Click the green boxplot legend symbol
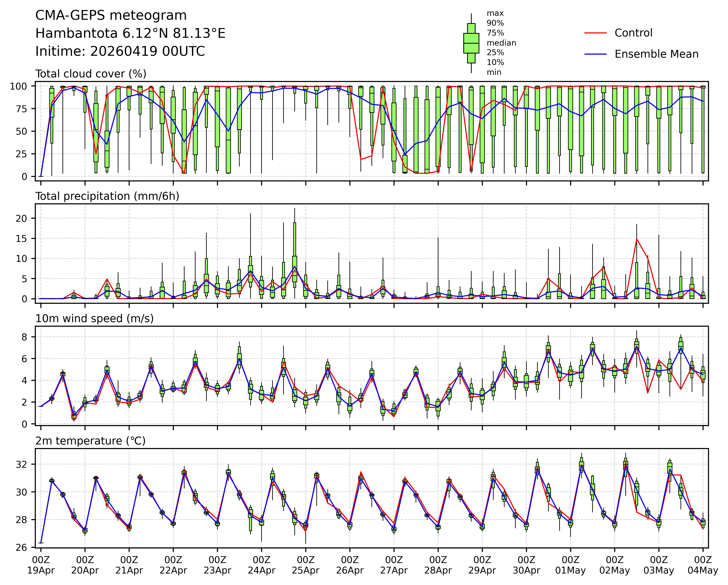Image resolution: width=728 pixels, height=585 pixels. pos(471,43)
